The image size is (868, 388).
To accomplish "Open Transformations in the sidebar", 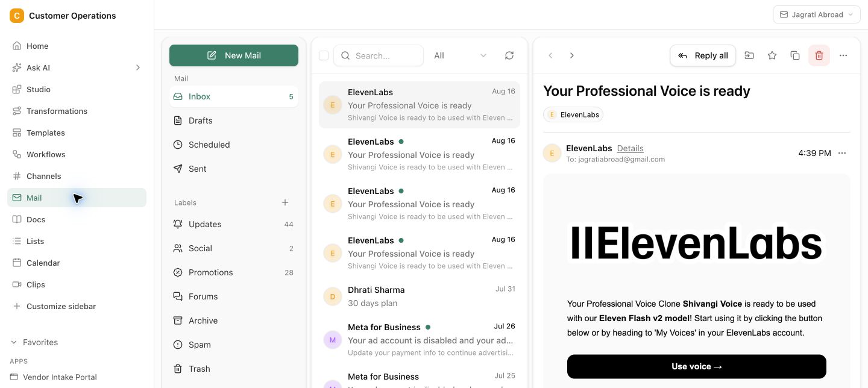I will 77,111.
